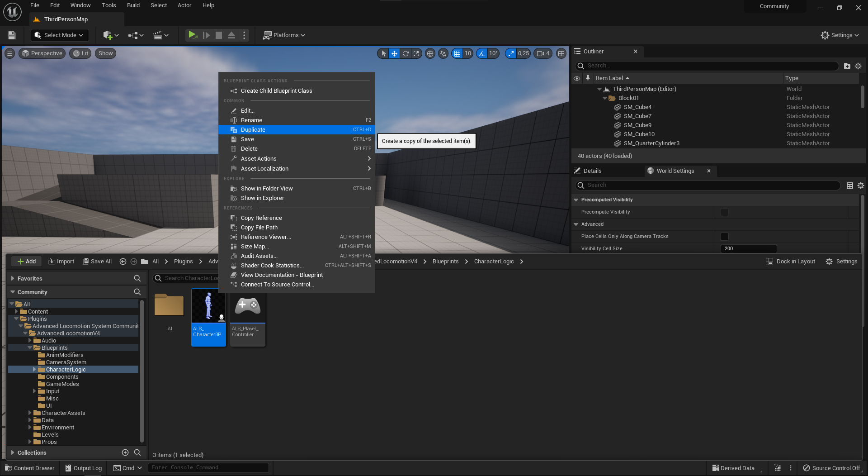Open the Output Log panel
This screenshot has height=476, width=868.
tap(84, 468)
